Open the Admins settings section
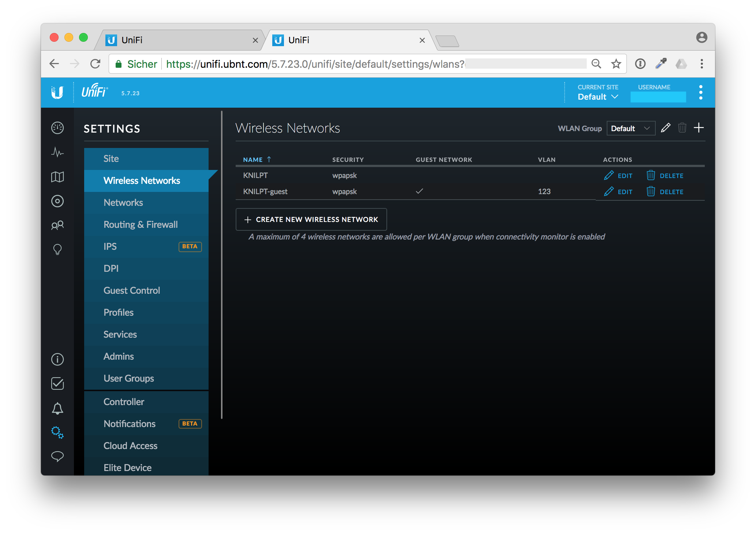756x534 pixels. [146, 356]
